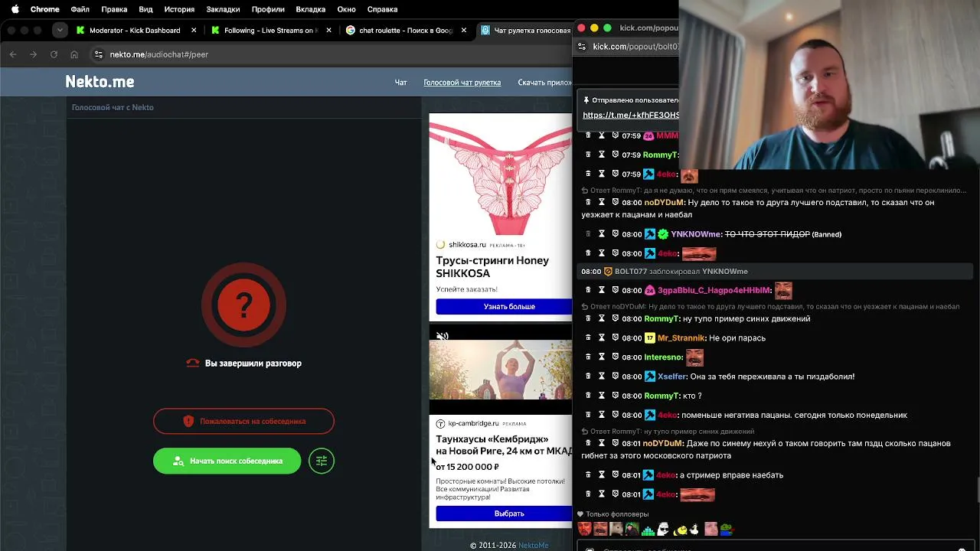Open the Профили menu

click(x=268, y=9)
